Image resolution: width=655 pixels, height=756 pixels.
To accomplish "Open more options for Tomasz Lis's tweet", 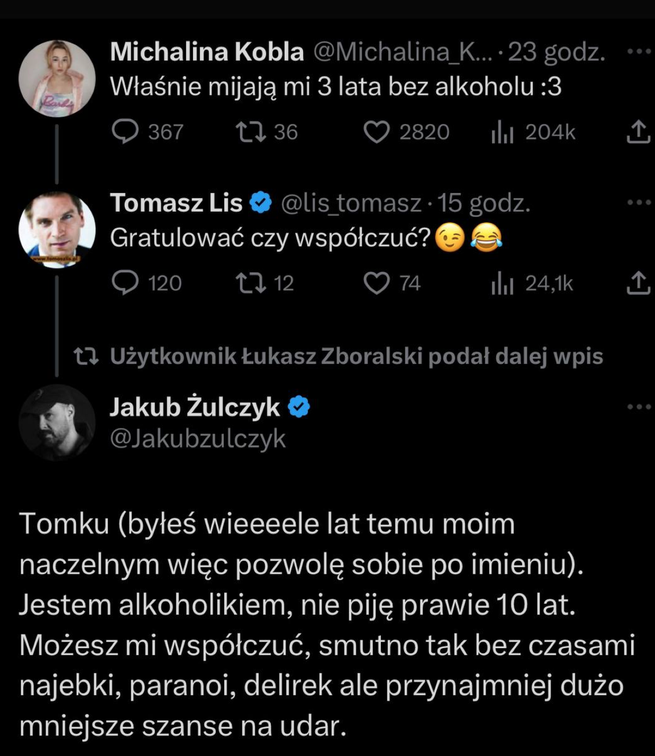I will coord(636,203).
